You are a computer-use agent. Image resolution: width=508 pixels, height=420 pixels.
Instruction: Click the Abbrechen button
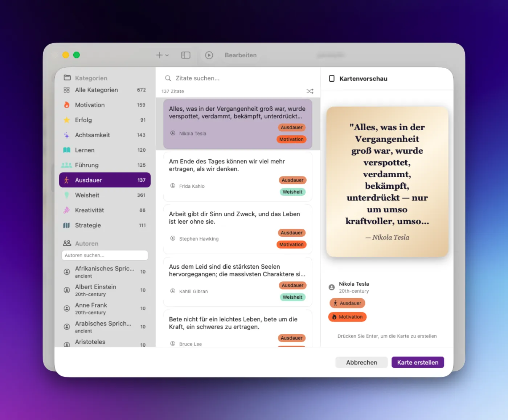point(361,362)
